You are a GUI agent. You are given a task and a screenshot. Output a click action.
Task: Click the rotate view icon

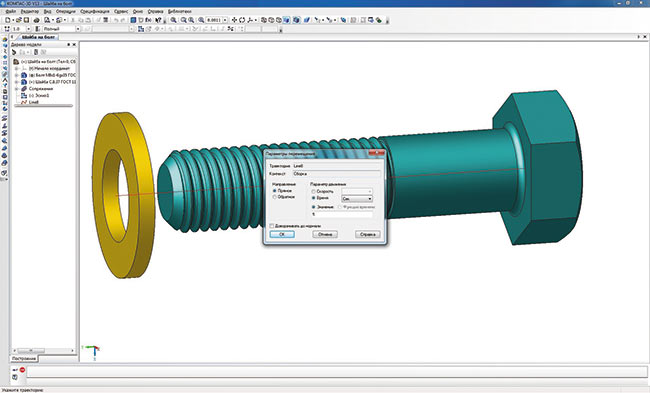click(x=242, y=20)
